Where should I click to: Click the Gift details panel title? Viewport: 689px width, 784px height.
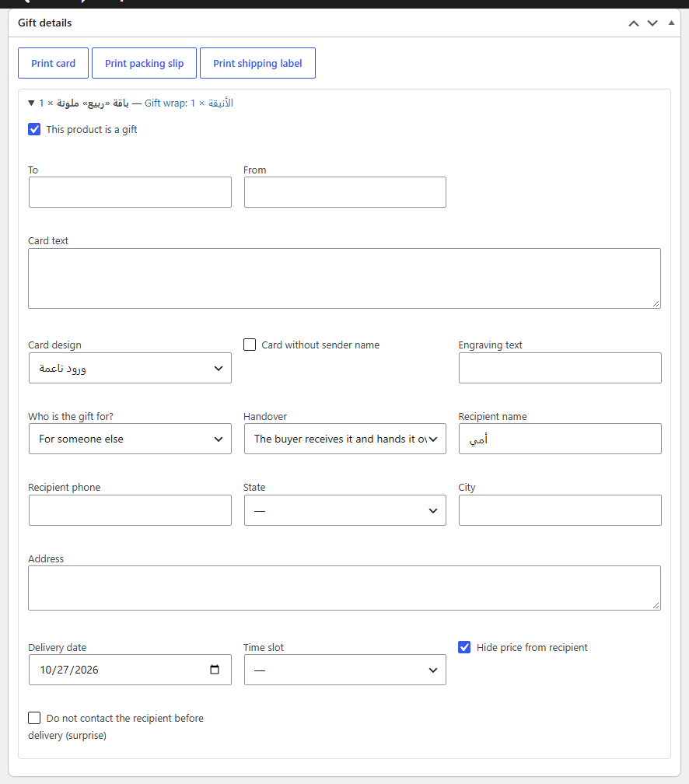click(44, 23)
